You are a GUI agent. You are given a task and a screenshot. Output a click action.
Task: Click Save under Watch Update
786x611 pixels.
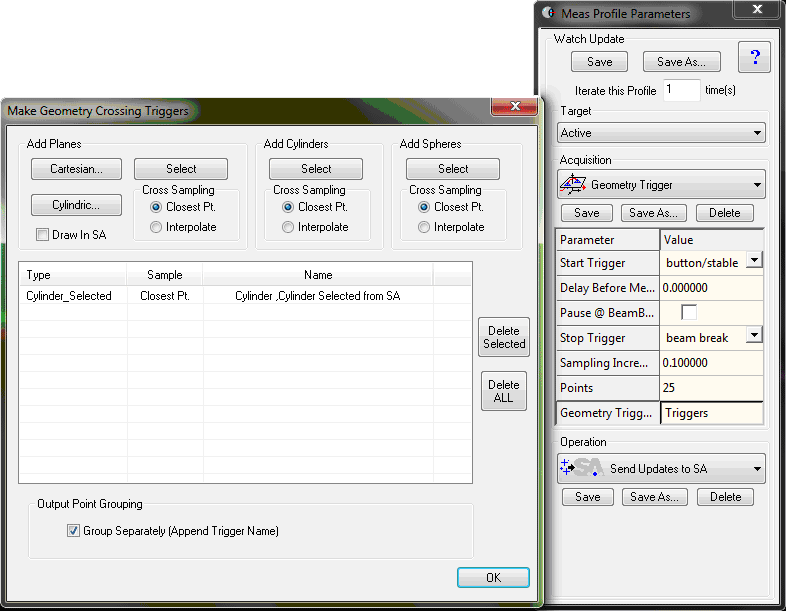pos(600,62)
